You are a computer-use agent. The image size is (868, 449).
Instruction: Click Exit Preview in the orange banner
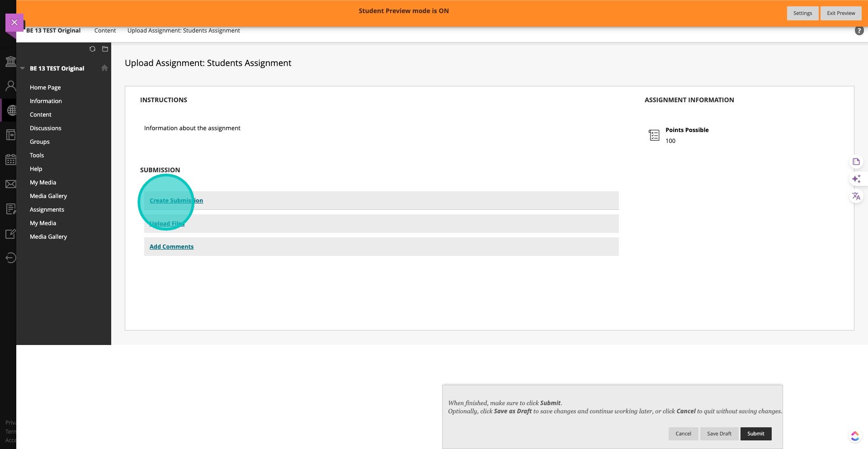840,13
